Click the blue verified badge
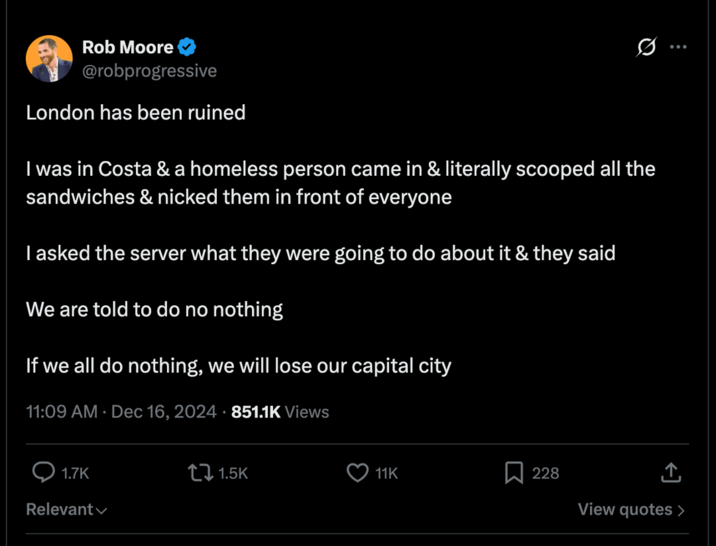The width and height of the screenshot is (716, 546). (187, 47)
